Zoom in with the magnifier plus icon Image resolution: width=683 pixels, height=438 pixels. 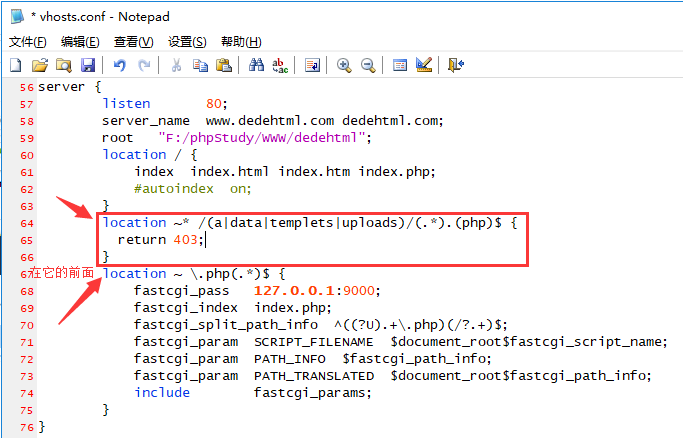344,65
